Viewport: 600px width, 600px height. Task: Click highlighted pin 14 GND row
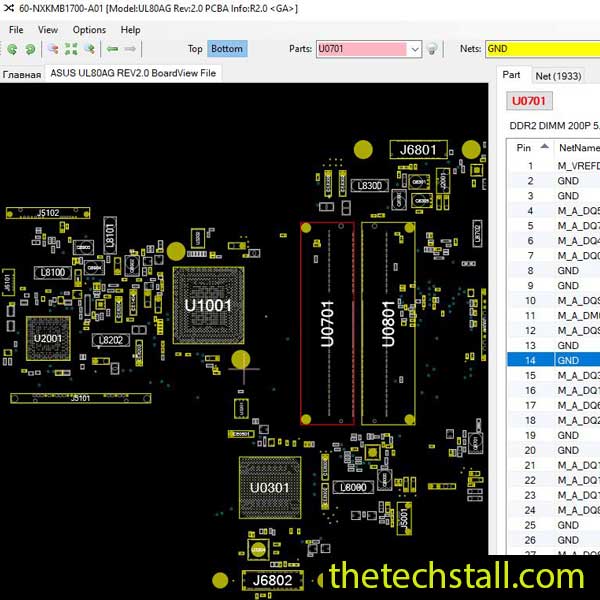[x=554, y=360]
